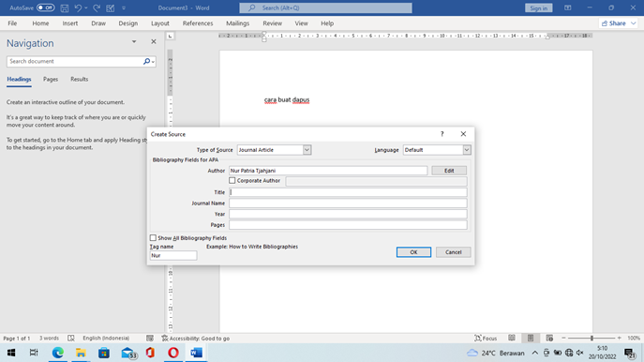Image resolution: width=644 pixels, height=362 pixels.
Task: Go to the Layout tab
Action: tap(159, 23)
